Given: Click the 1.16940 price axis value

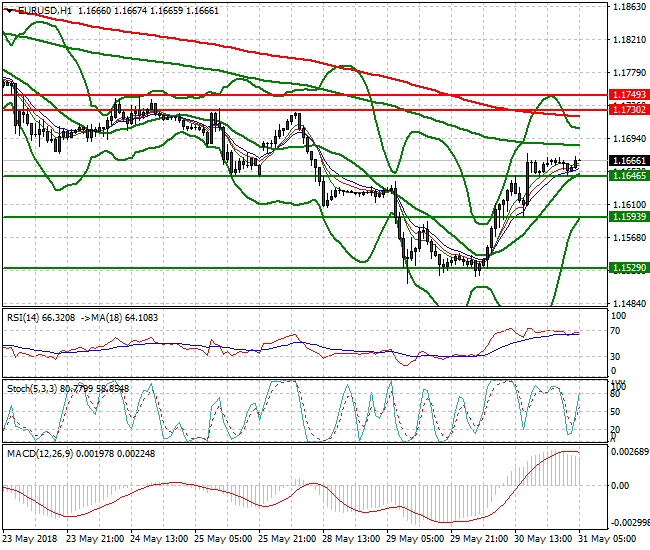Looking at the screenshot, I should click(x=629, y=138).
